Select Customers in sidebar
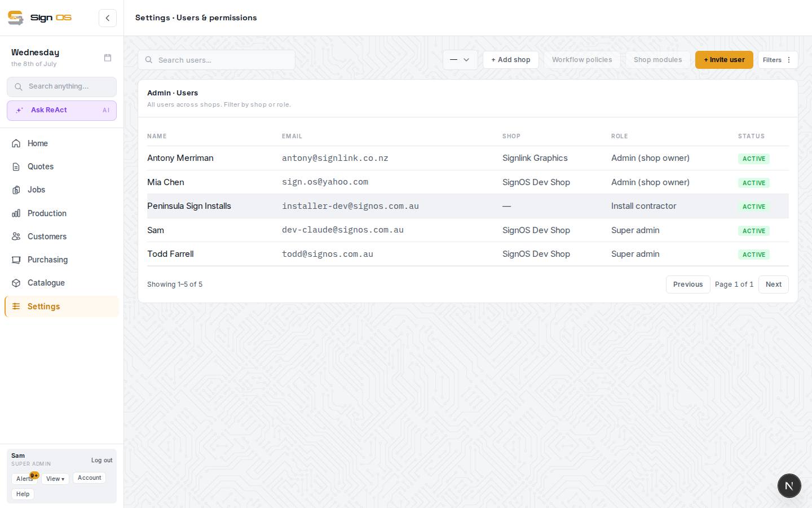Viewport: 812px width, 508px height. [x=61, y=237]
